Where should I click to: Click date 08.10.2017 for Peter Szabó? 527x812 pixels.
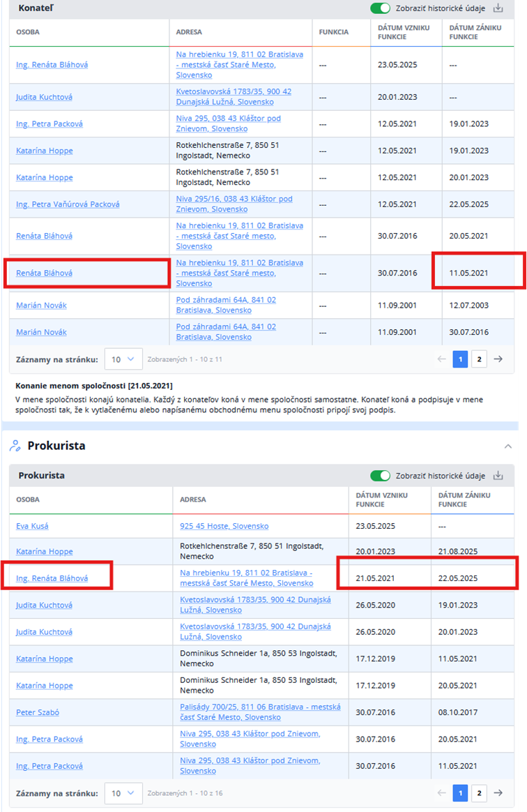coord(457,712)
